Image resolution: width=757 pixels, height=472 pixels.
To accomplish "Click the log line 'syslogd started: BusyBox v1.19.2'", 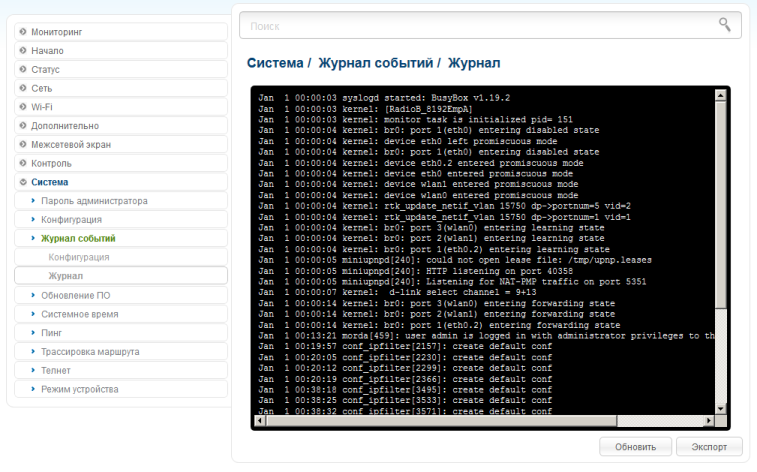I will (384, 98).
